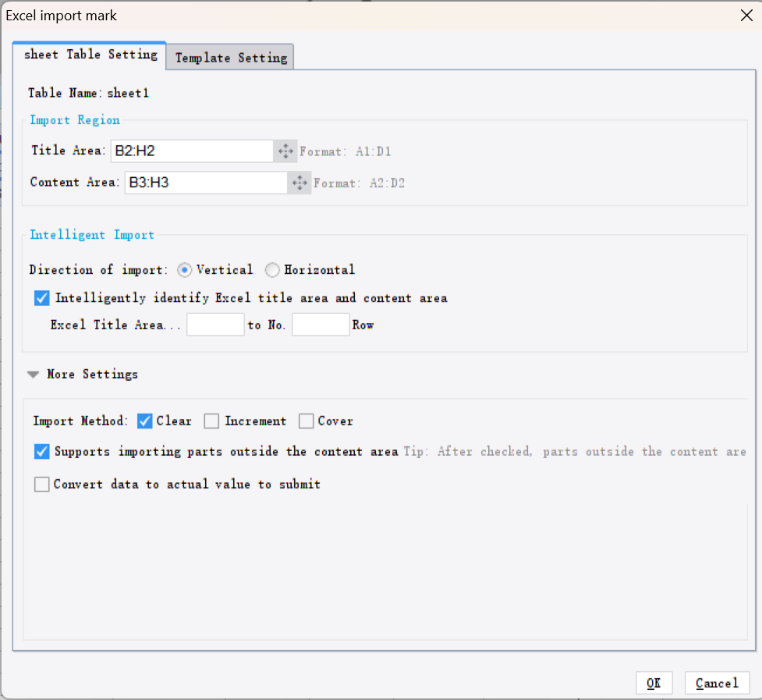The width and height of the screenshot is (762, 700).
Task: Click the 'Format: A2:D2' hint text
Action: tap(359, 183)
